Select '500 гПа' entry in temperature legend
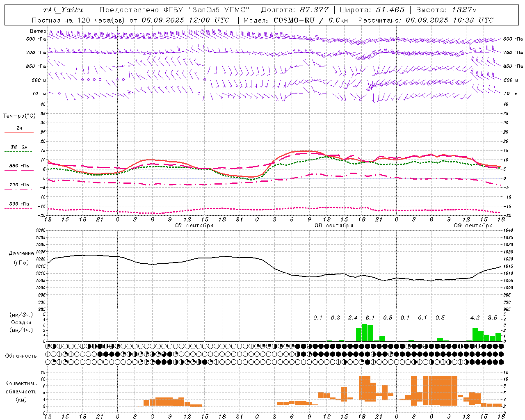This screenshot has width=525, height=420. pyautogui.click(x=19, y=204)
